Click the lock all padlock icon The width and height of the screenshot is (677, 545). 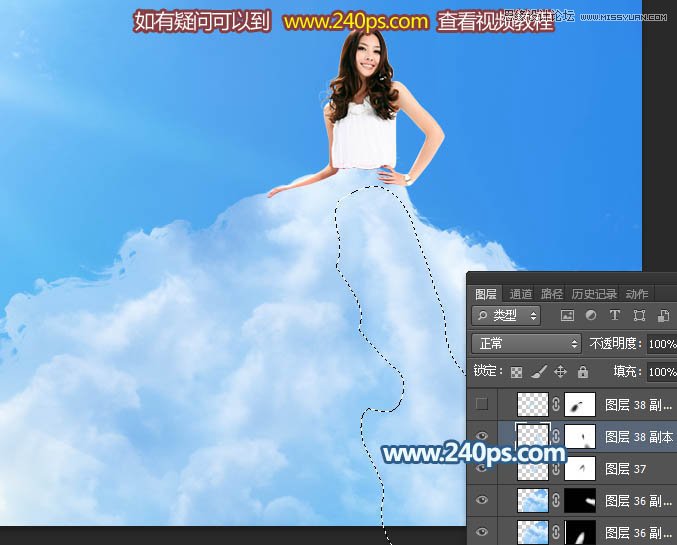tap(582, 372)
